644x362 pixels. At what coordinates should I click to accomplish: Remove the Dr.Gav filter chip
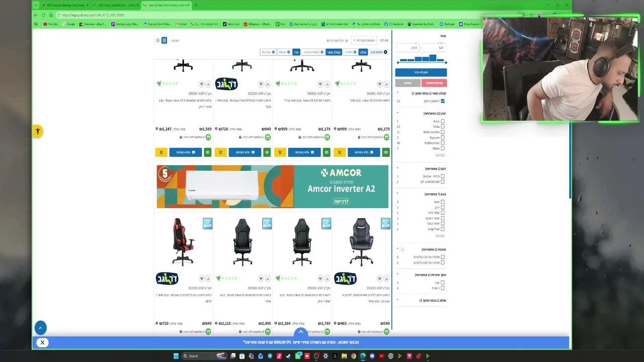(273, 52)
